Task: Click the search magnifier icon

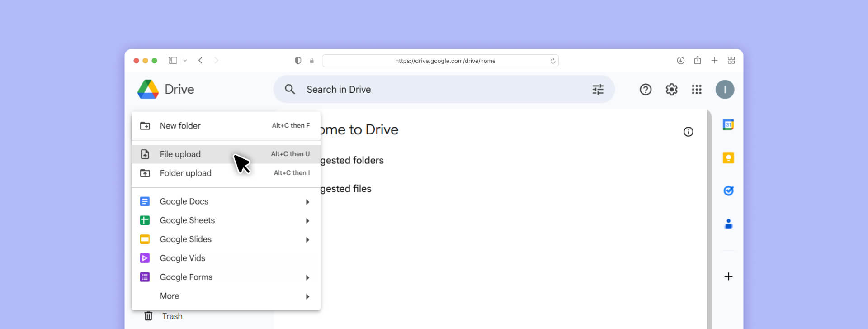Action: [290, 89]
